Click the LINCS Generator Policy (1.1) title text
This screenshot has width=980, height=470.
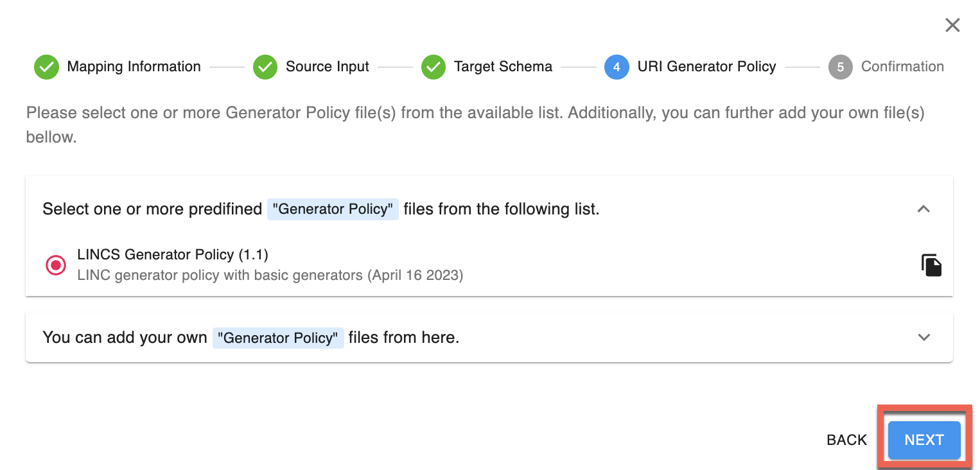point(172,255)
